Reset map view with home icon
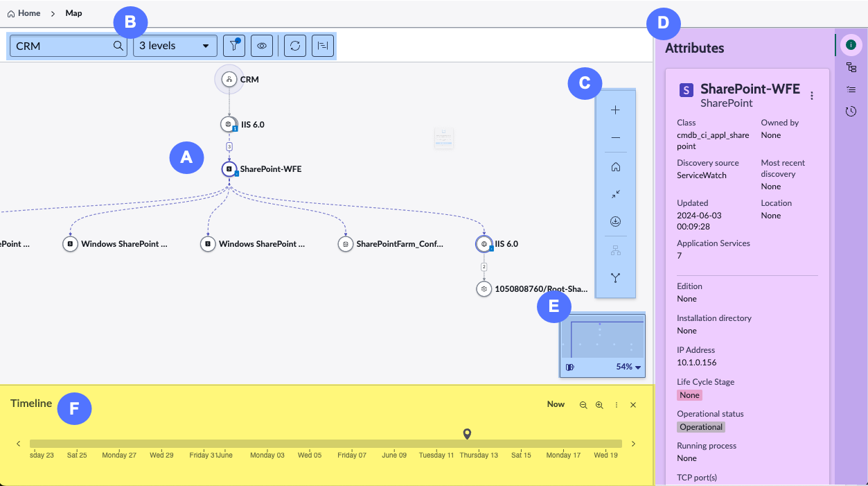The height and width of the screenshot is (486, 868). point(615,167)
